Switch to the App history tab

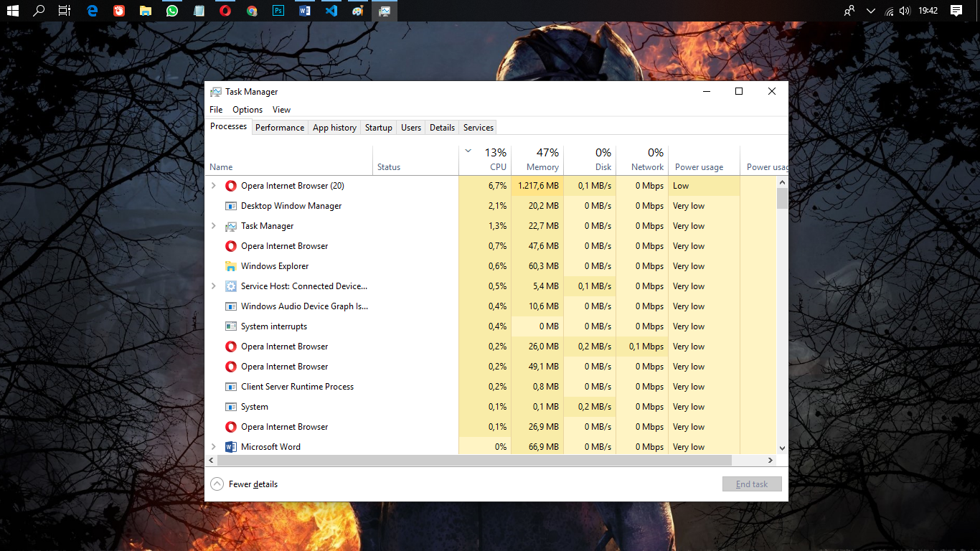[x=334, y=128]
